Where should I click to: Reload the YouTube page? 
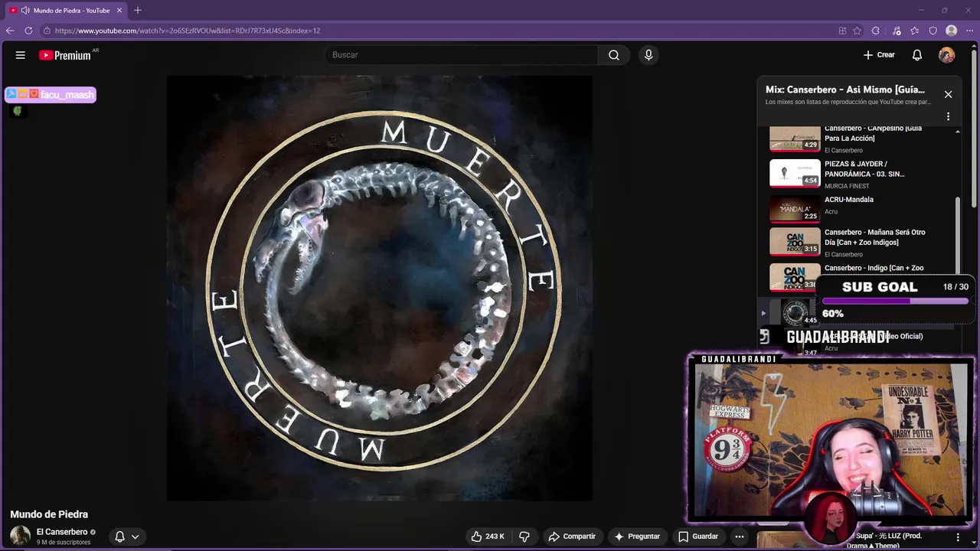point(28,31)
